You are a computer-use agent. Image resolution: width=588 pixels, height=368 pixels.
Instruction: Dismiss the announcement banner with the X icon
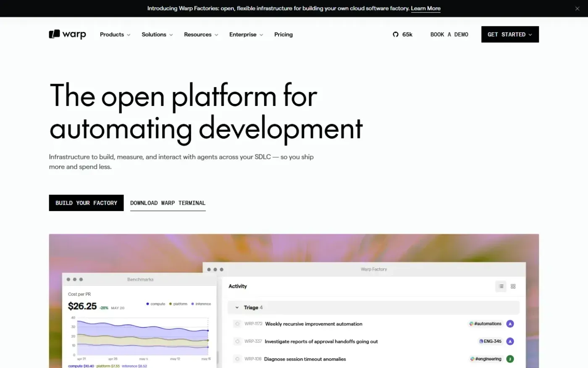[577, 8]
